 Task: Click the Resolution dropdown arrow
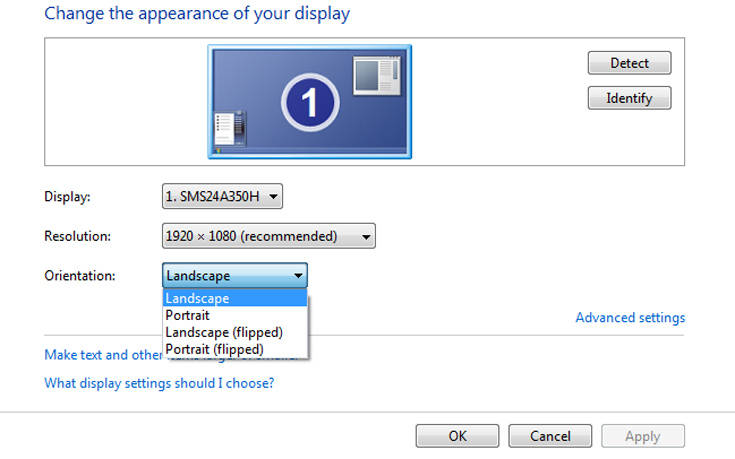tap(366, 236)
